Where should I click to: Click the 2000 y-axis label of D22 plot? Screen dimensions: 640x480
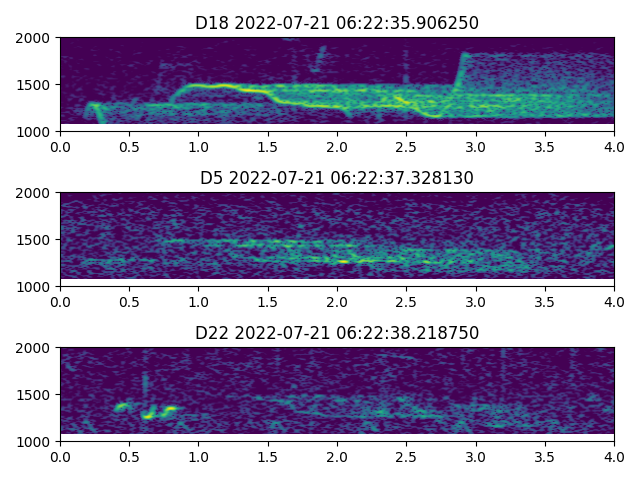[x=38, y=348]
